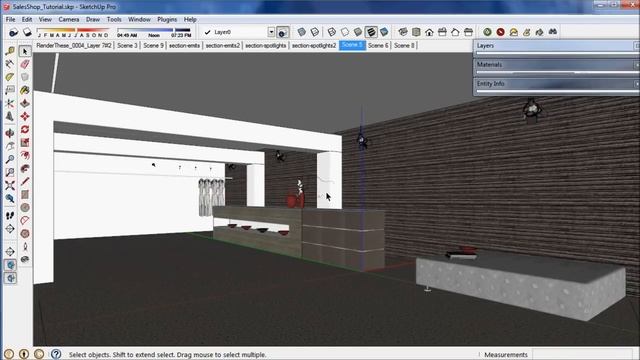Switch to Scene 6 tab
This screenshot has height=360, width=640.
click(x=378, y=46)
